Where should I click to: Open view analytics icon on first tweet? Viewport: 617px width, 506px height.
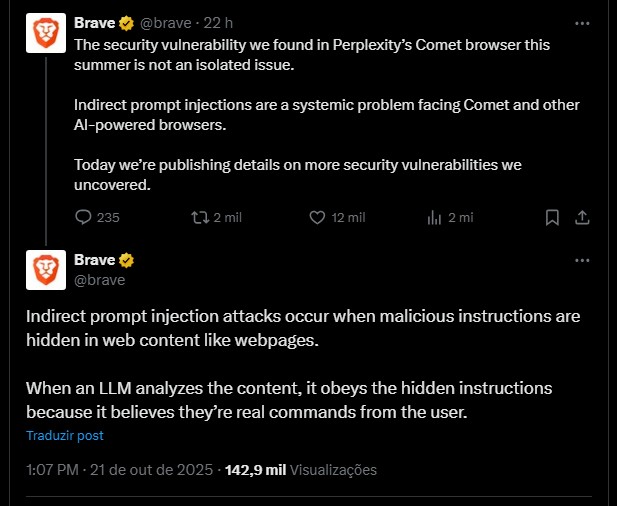coord(435,217)
